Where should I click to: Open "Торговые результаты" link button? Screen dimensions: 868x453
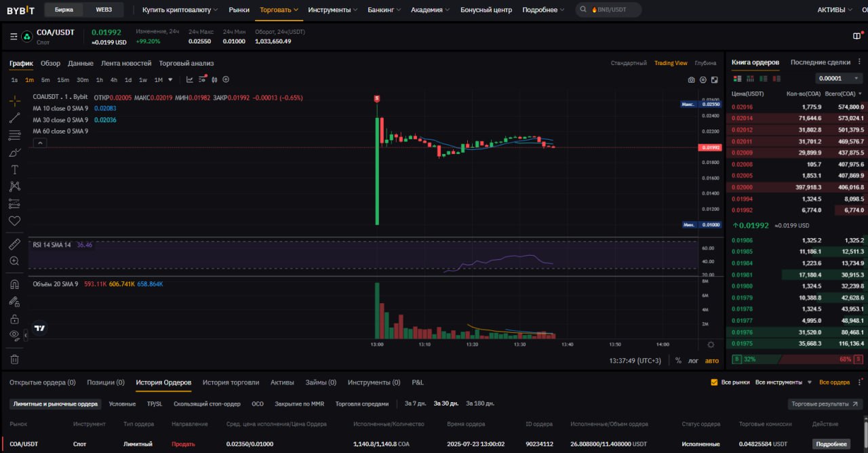825,403
